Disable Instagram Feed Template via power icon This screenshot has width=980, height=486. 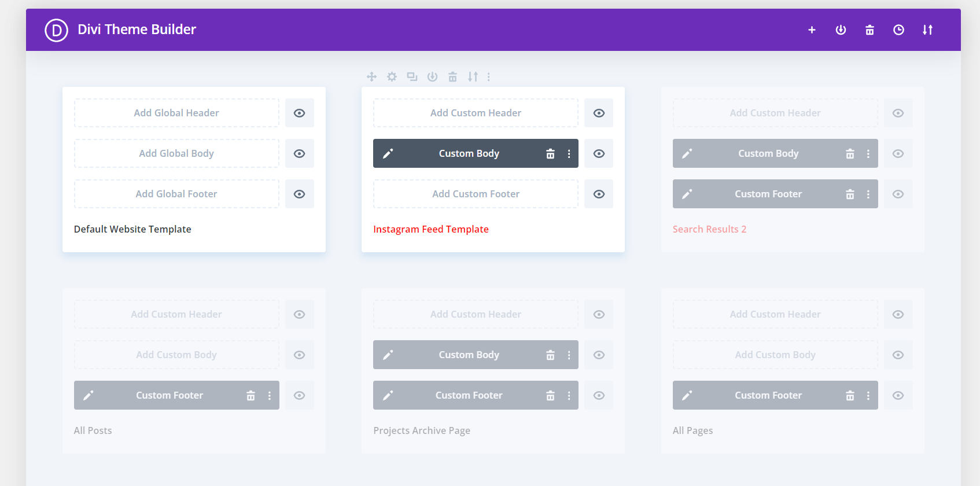click(x=432, y=76)
